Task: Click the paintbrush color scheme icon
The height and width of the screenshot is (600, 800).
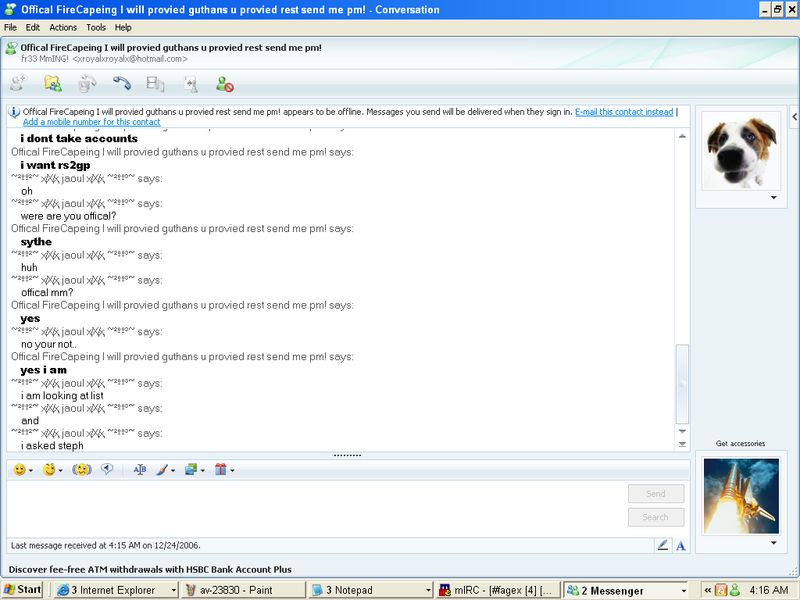Action: coord(162,469)
